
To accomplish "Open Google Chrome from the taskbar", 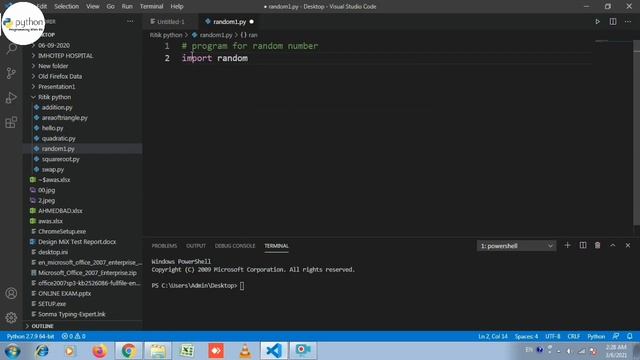I will pos(128,351).
